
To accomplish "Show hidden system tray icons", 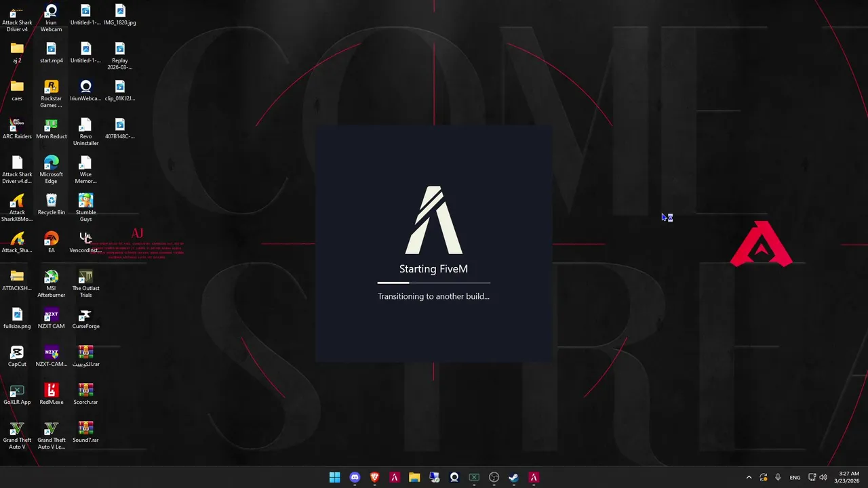I will point(749,477).
